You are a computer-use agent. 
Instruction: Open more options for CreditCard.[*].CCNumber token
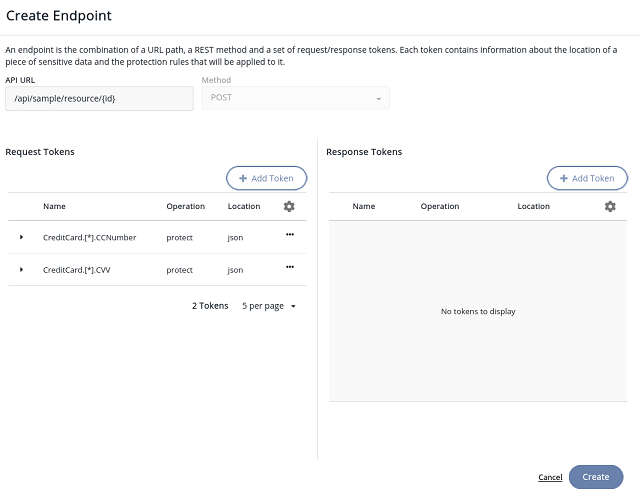[290, 234]
